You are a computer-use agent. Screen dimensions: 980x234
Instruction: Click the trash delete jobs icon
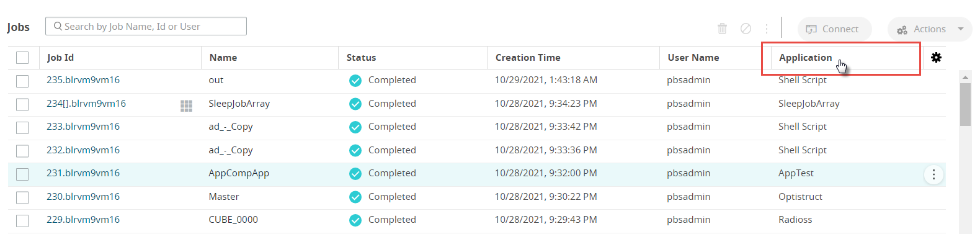pos(722,29)
